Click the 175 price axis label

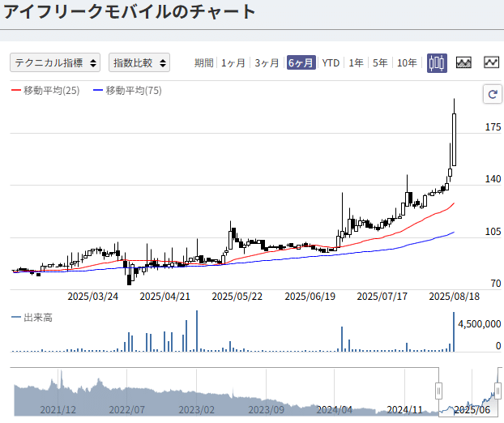[x=493, y=127]
